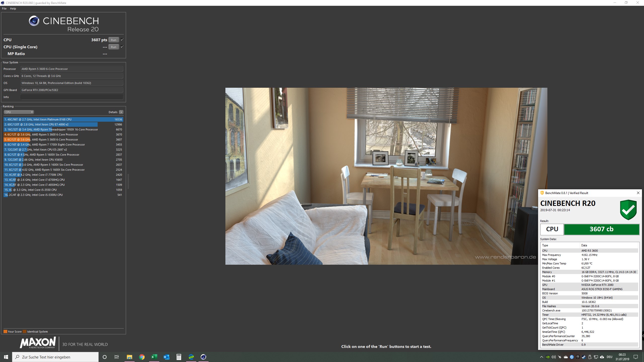This screenshot has height=362, width=644.
Task: Show hidden system tray icons
Action: 541,357
